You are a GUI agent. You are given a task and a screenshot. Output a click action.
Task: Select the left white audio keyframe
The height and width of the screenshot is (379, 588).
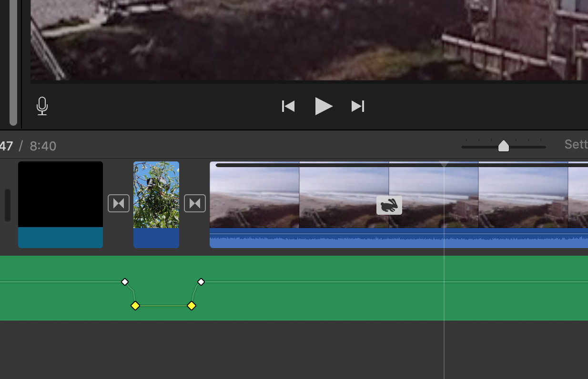[x=125, y=282]
